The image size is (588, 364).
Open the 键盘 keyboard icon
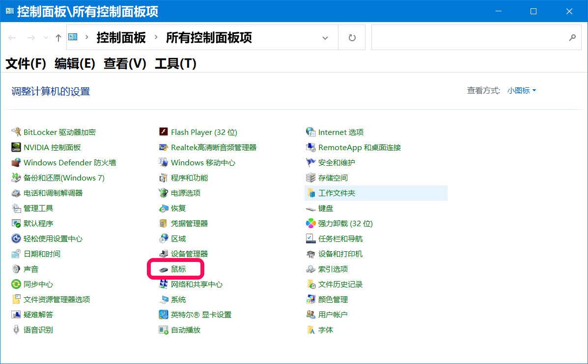[311, 208]
